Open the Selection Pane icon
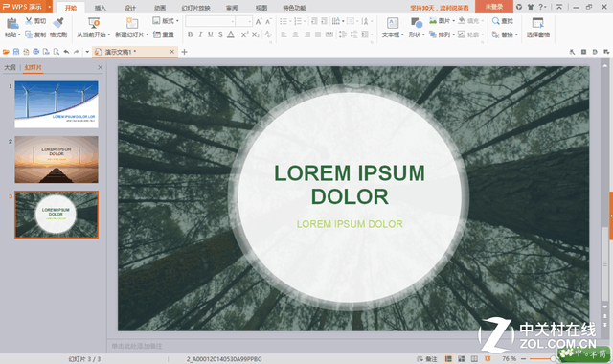613x364 pixels. coord(538,23)
